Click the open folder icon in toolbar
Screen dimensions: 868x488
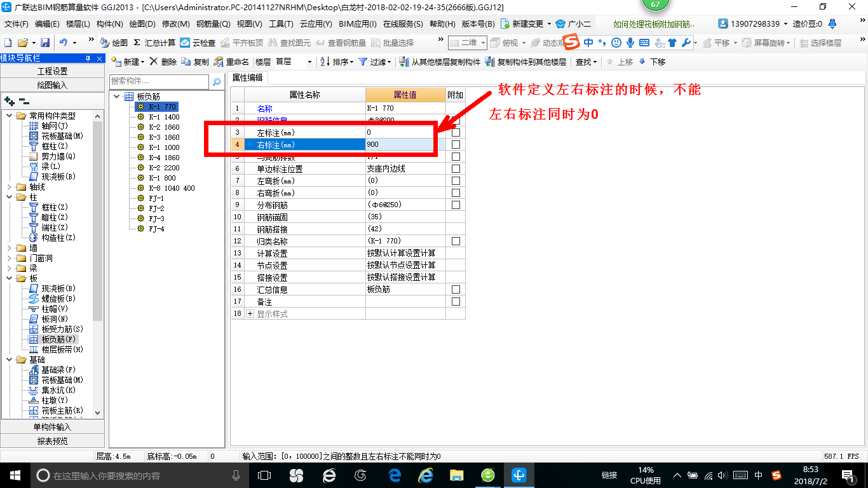(x=23, y=43)
